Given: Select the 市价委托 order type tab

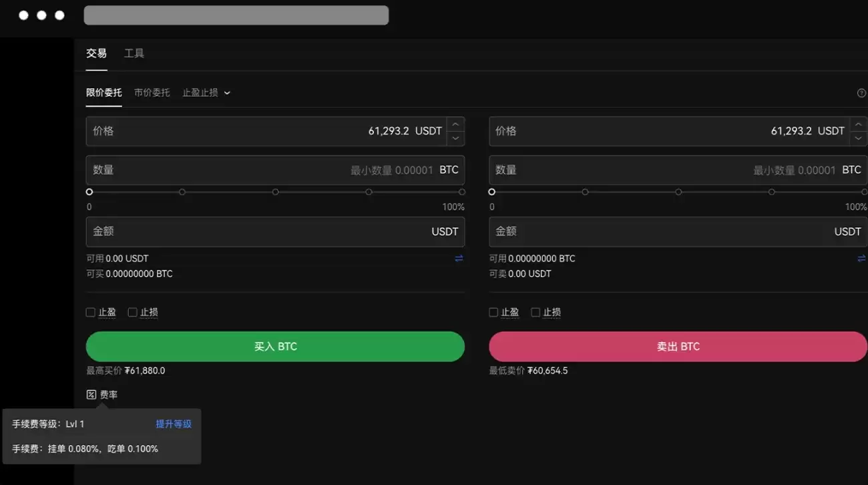Looking at the screenshot, I should click(152, 92).
